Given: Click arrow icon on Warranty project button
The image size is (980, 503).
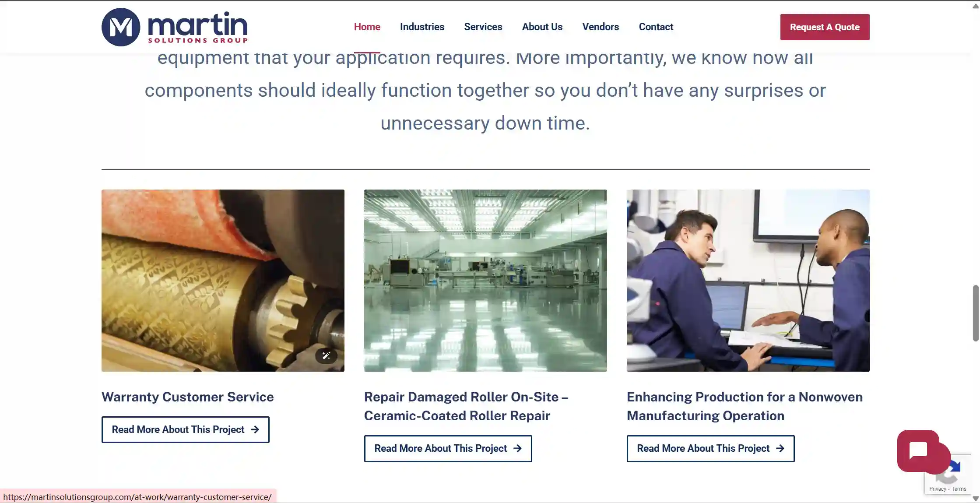Looking at the screenshot, I should (255, 429).
